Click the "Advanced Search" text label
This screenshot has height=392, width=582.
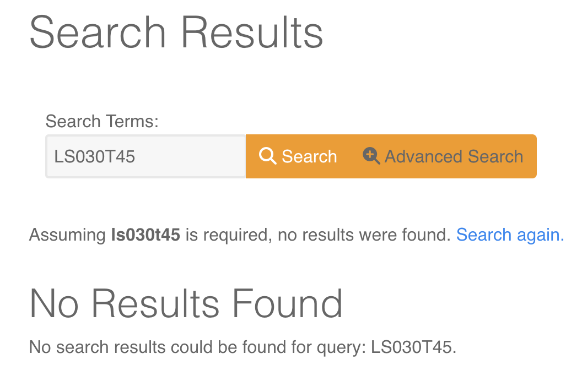click(454, 156)
